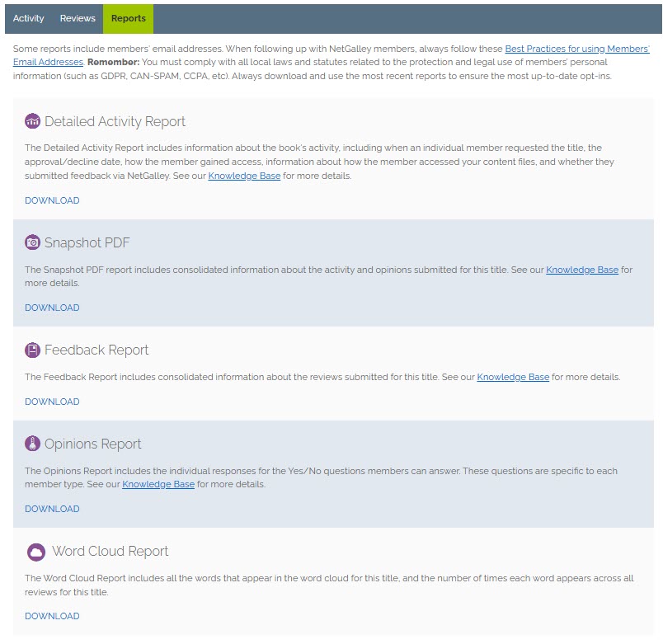Click the Snapshot PDF heading text
This screenshot has width=663, height=644.
point(87,242)
